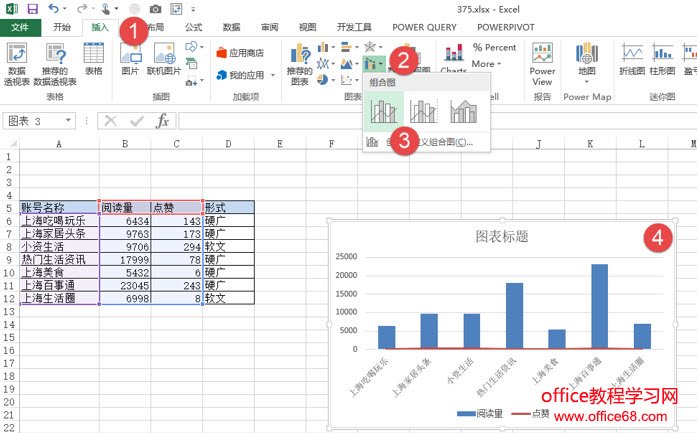Open the Undo history dropdown arrow
This screenshot has height=433, width=697.
(x=65, y=9)
